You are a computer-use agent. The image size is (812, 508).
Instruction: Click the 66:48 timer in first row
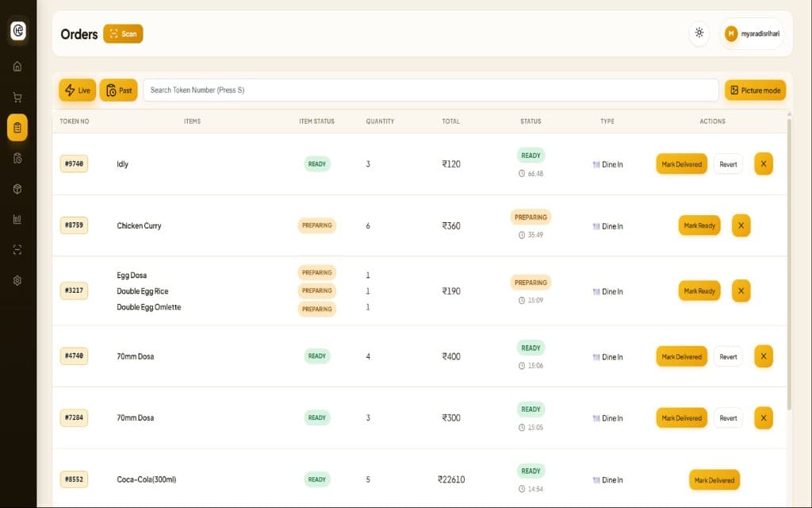click(530, 174)
